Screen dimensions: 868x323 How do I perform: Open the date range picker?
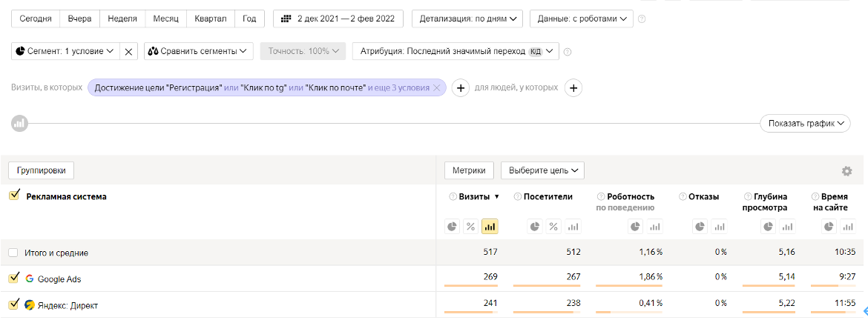coord(338,19)
